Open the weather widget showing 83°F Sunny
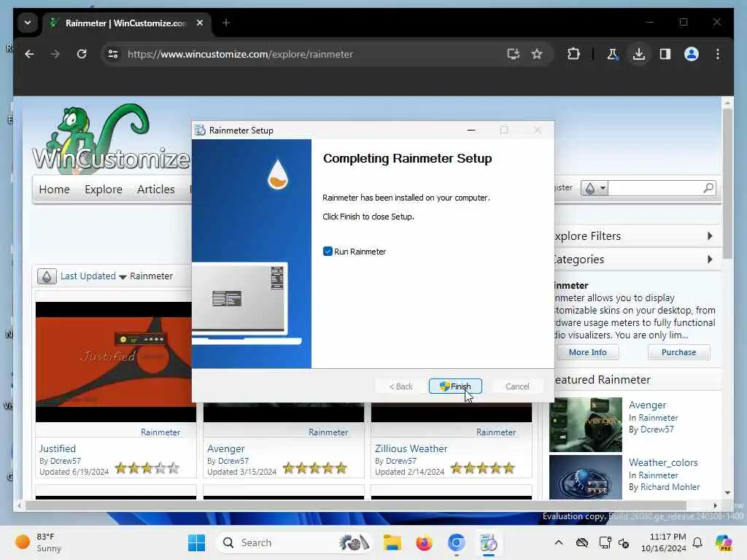The image size is (747, 560). click(x=39, y=542)
